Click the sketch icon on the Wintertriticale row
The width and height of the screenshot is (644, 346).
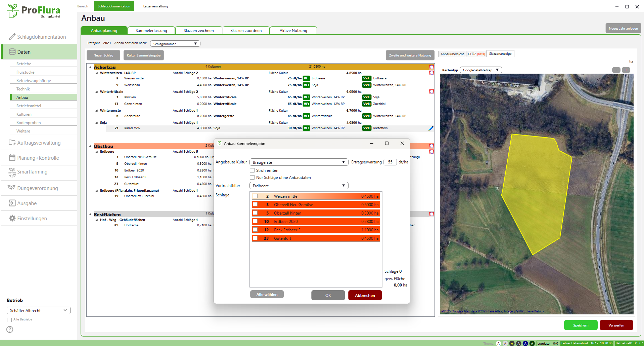pyautogui.click(x=431, y=91)
